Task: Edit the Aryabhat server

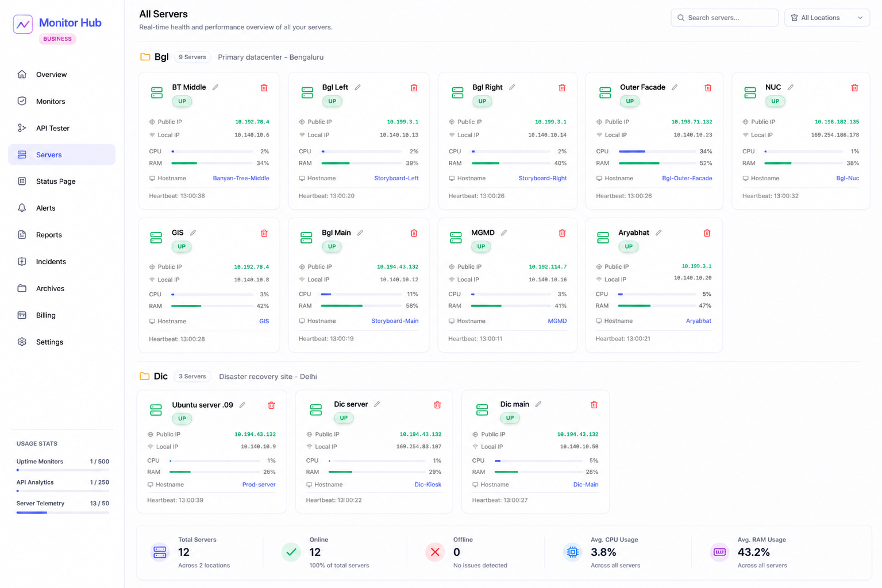Action: point(658,233)
